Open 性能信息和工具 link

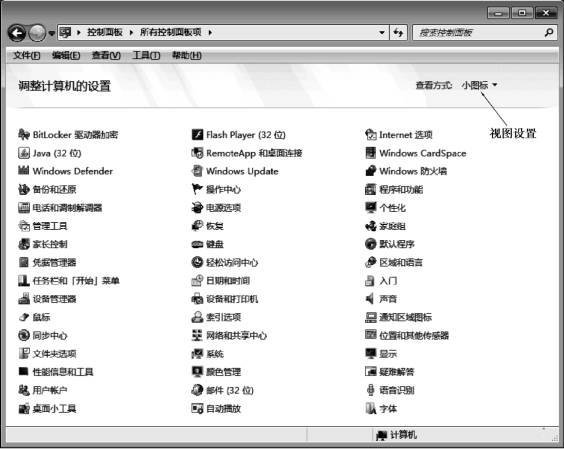(63, 372)
